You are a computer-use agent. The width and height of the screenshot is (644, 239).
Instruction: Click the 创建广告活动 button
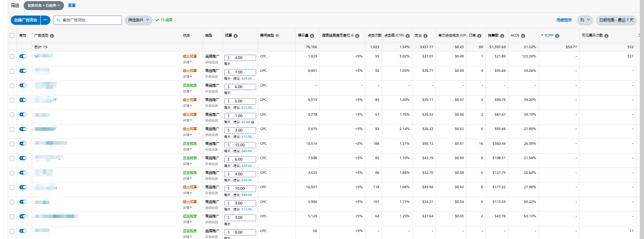pos(26,20)
